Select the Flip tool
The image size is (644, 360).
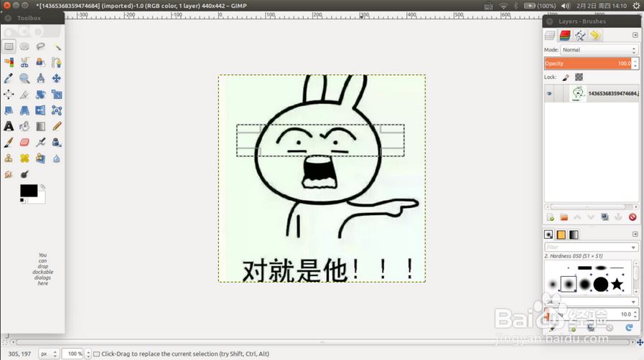pos(41,110)
